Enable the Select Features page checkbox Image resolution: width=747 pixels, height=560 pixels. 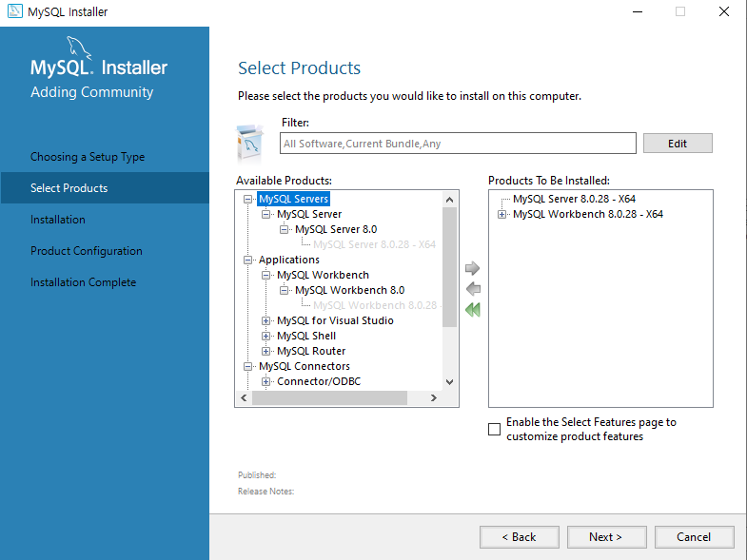coord(495,429)
